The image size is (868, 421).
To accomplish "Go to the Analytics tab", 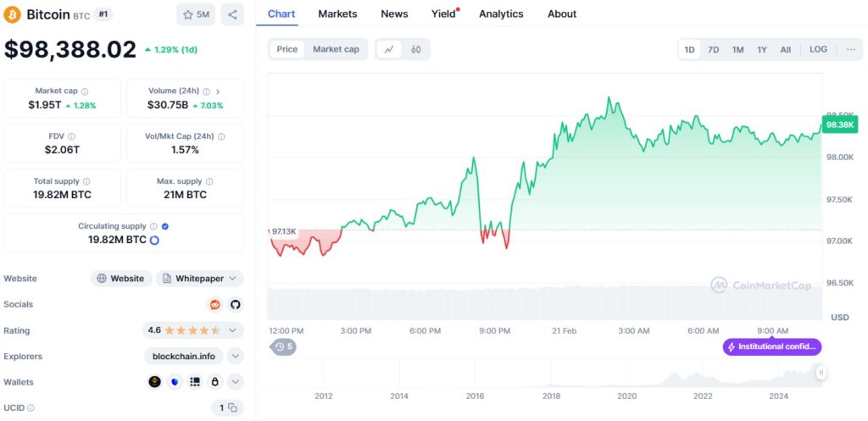I will point(501,14).
